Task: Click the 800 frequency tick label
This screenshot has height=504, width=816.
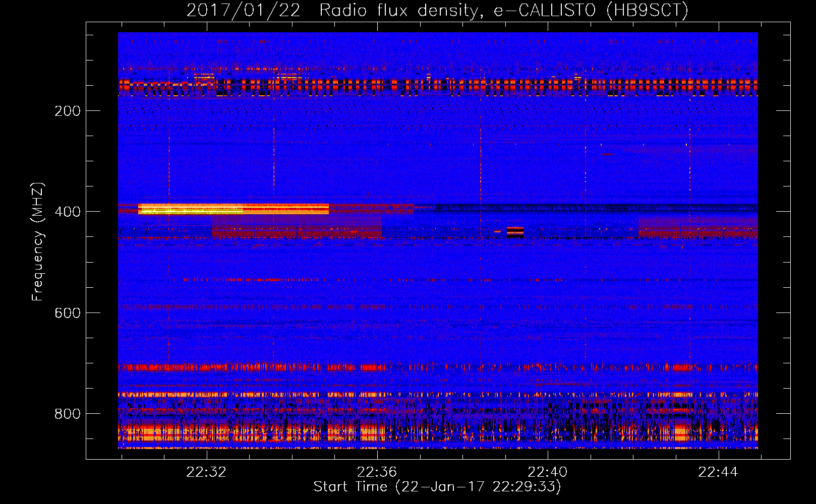Action: 68,414
